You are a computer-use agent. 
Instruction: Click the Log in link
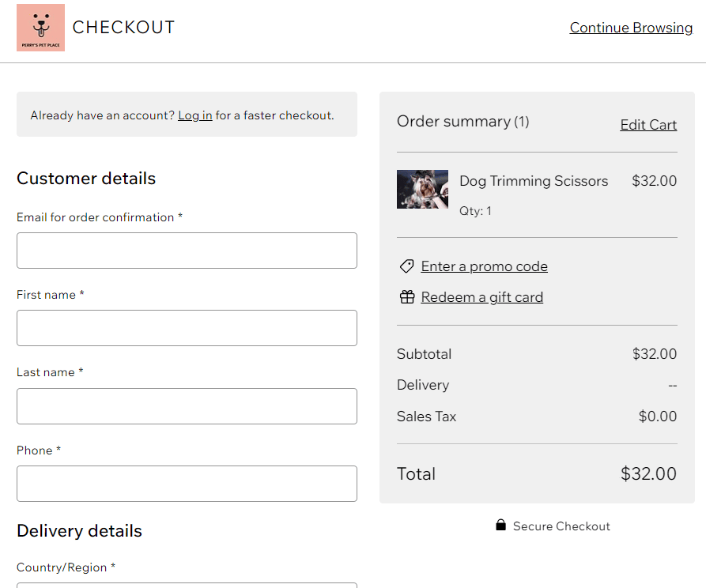194,115
